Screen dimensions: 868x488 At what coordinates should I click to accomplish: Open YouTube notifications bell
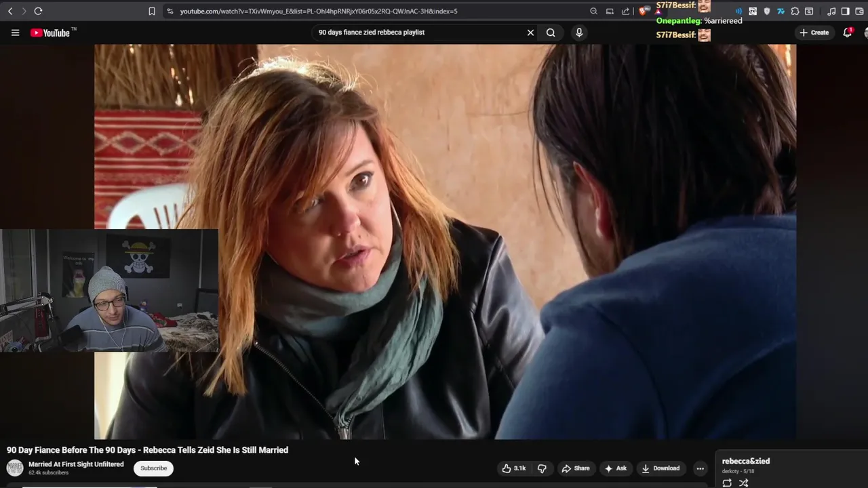pyautogui.click(x=847, y=33)
